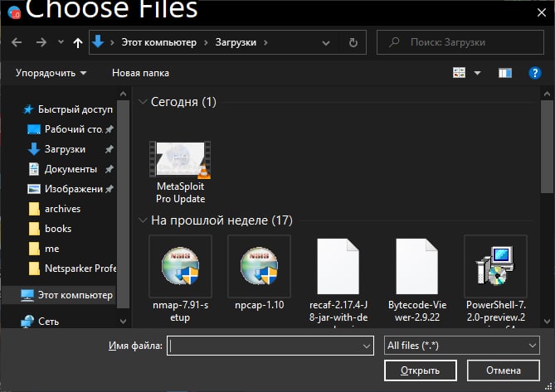Viewport: 555px width, 392px height.
Task: Close the Choose Files dialog
Action: point(541,12)
